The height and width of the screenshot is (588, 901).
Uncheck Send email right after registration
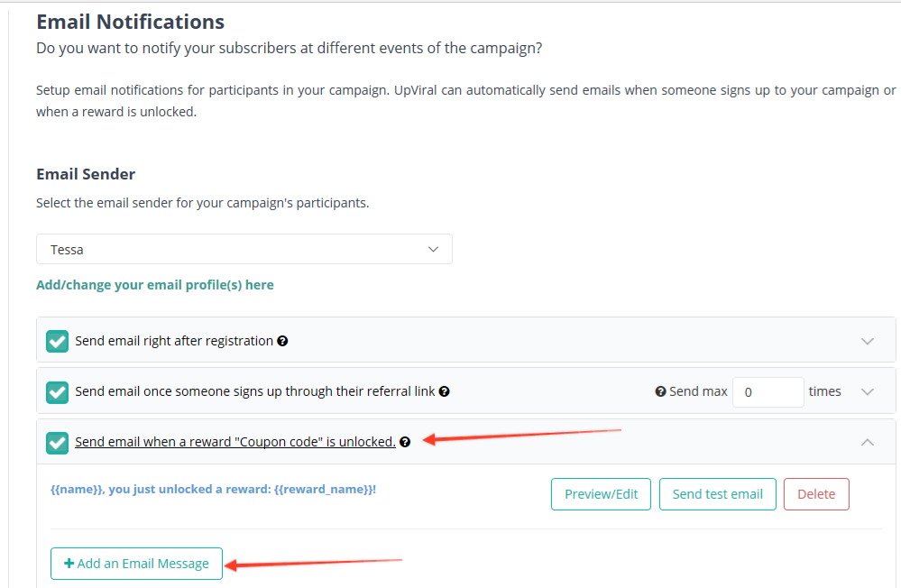[57, 342]
